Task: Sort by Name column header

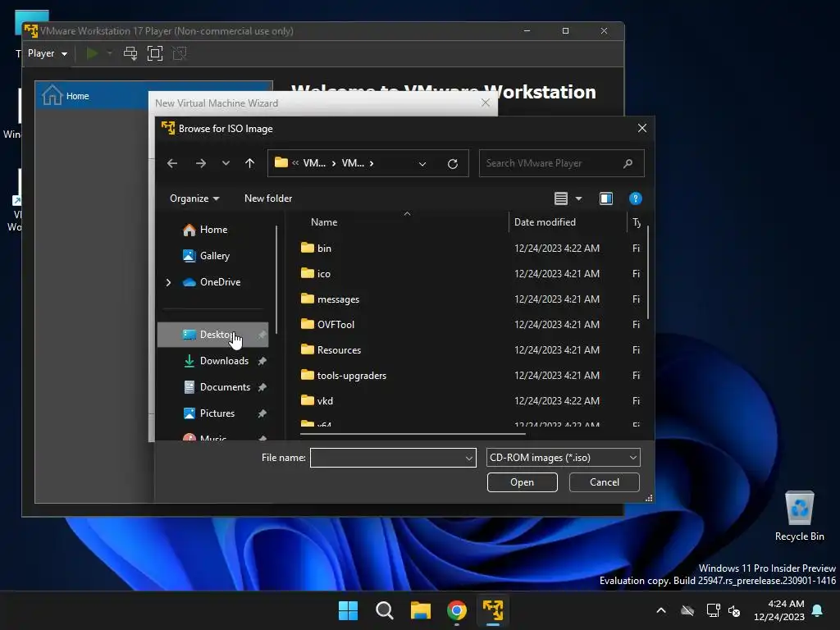Action: [324, 222]
